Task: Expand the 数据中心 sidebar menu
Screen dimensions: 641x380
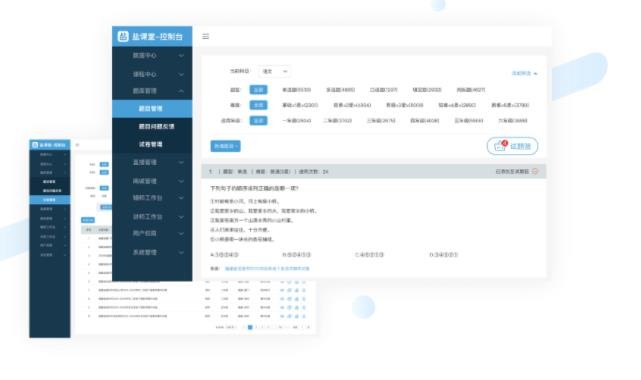Action: (152, 56)
